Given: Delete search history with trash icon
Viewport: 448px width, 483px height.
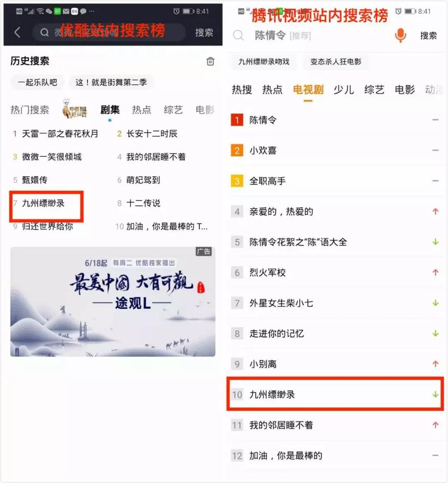Looking at the screenshot, I should tap(210, 61).
